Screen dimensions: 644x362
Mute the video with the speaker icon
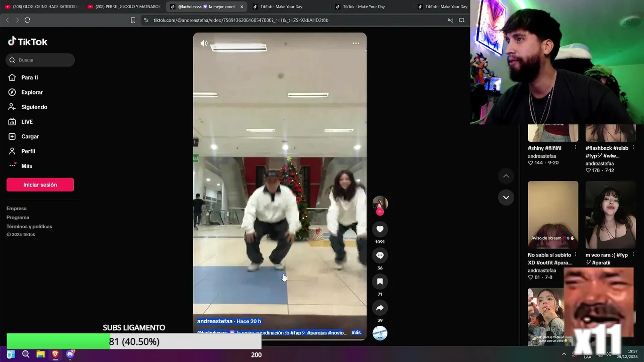click(204, 43)
